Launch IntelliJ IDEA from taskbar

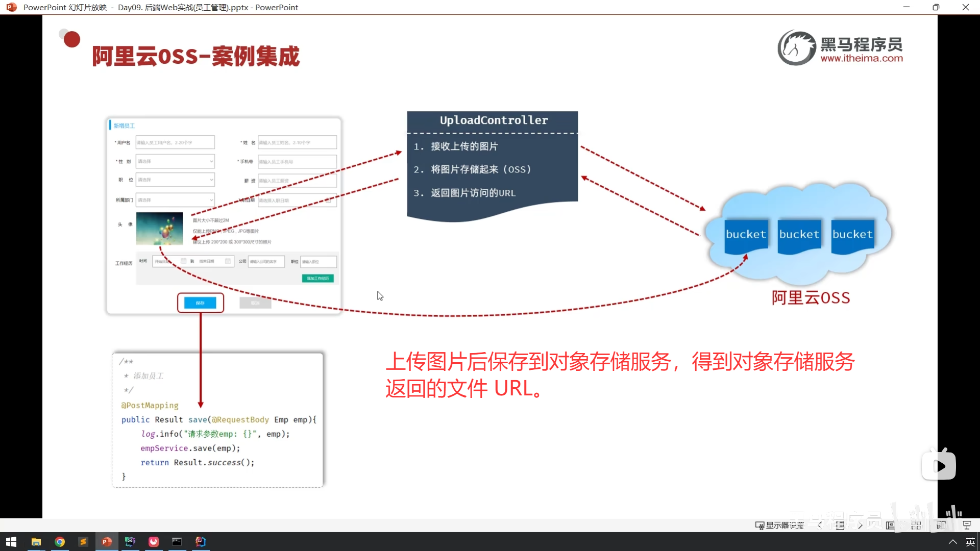tap(201, 541)
